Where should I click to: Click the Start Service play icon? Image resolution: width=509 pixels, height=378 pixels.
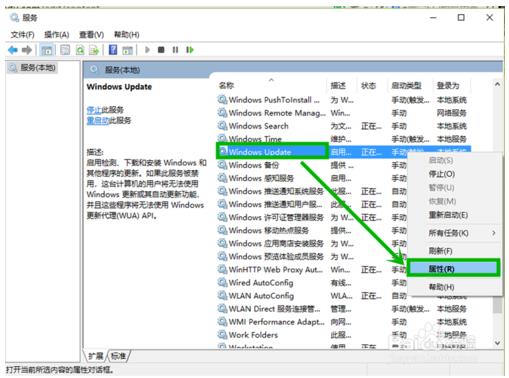click(x=147, y=50)
